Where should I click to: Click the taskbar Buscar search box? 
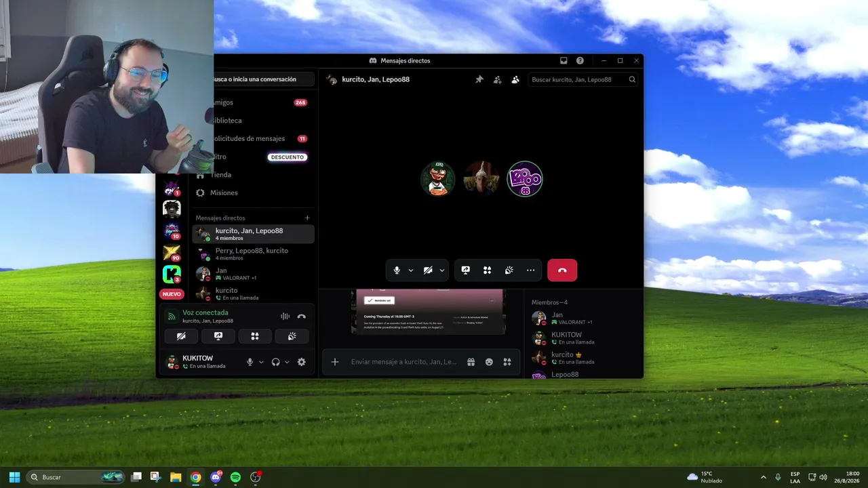[x=76, y=477]
